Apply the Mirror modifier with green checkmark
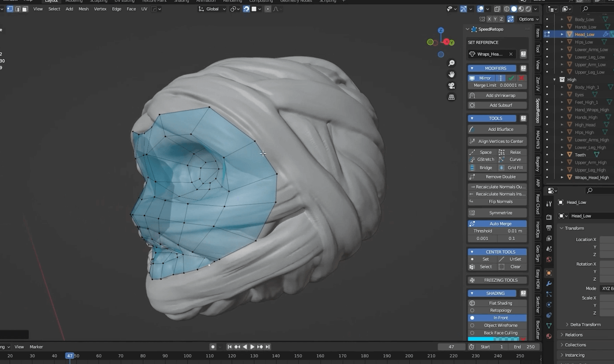Screen dimensions: 614x364 (511, 78)
